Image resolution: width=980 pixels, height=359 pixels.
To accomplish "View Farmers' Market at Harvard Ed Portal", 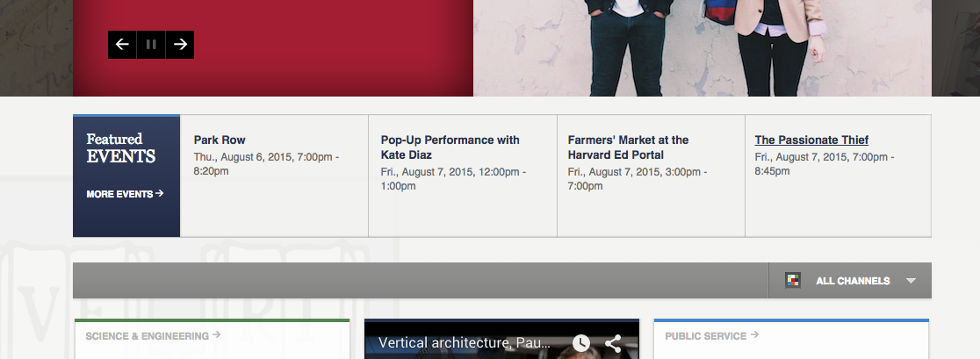I will point(628,147).
